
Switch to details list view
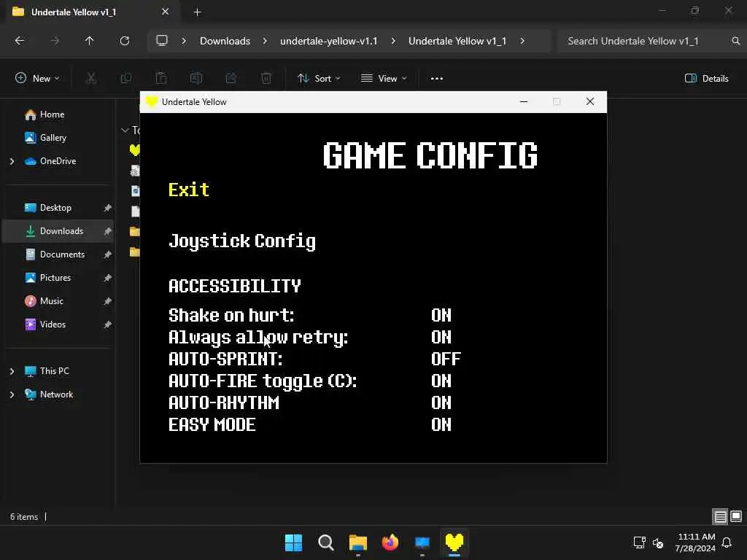point(720,516)
